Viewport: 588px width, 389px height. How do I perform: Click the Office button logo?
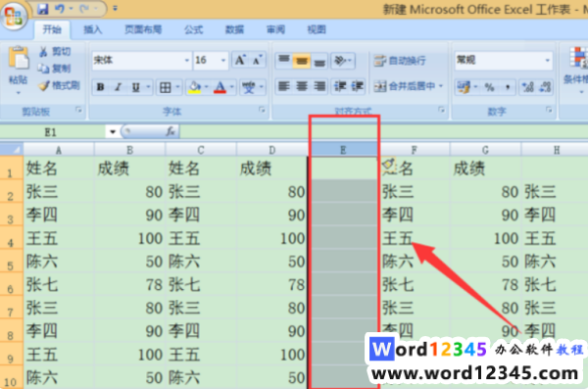tap(13, 16)
